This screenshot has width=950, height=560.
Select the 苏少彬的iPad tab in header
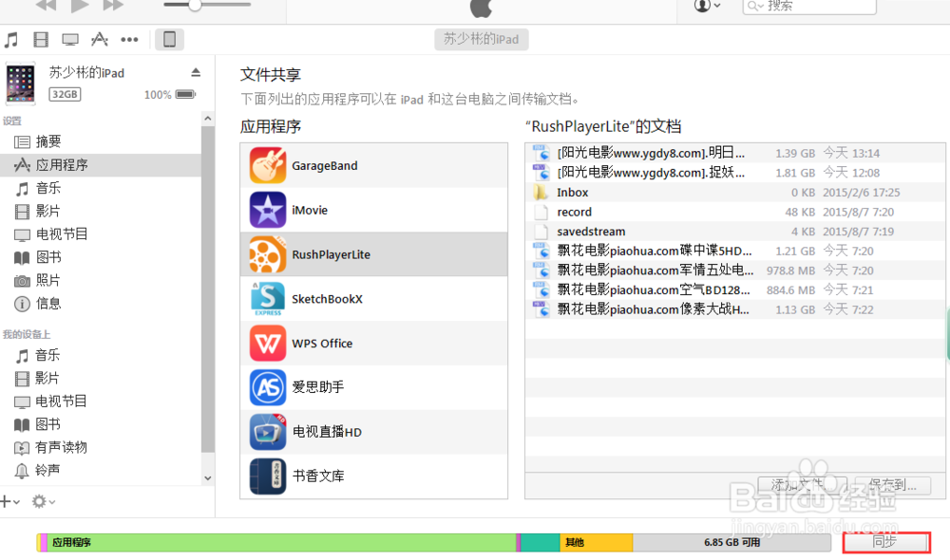click(481, 39)
